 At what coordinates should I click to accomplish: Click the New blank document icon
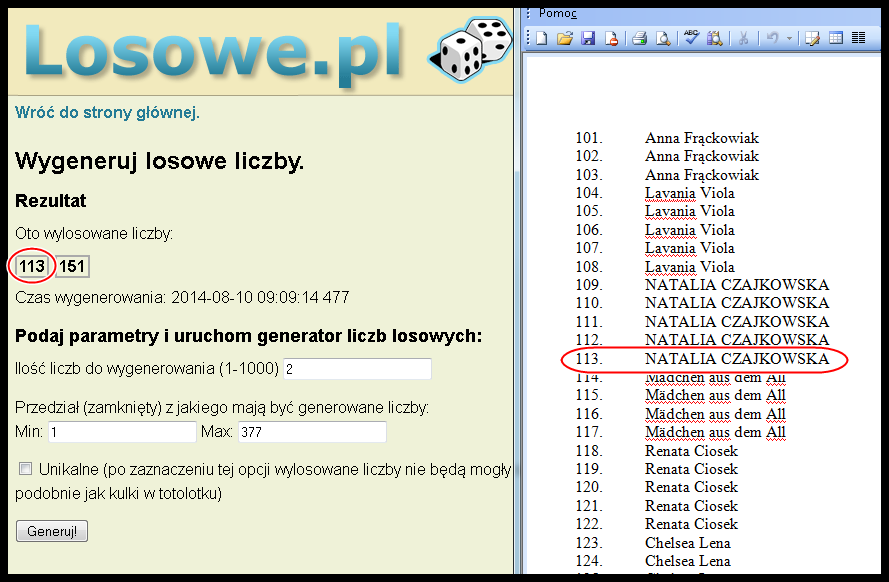click(x=542, y=39)
